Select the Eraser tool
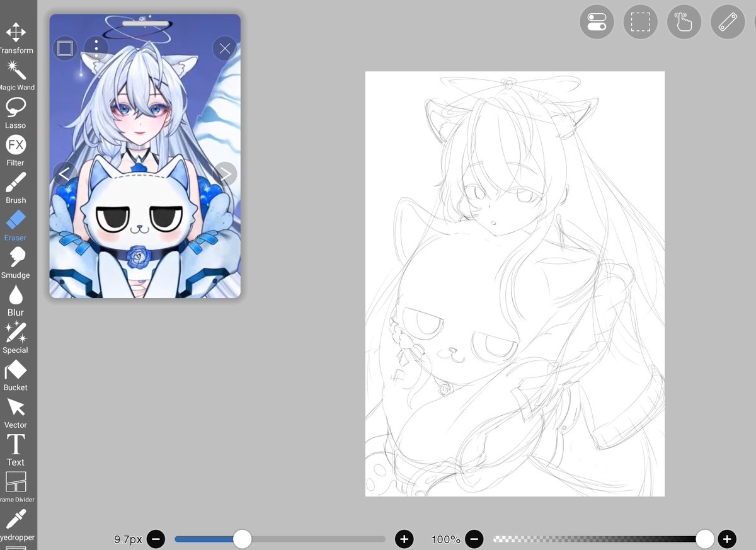 [16, 226]
